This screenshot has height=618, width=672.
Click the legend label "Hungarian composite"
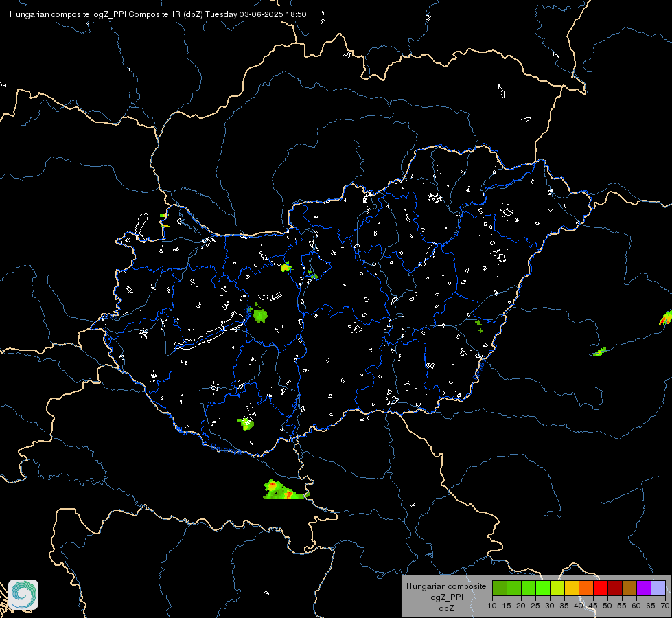[x=446, y=586]
